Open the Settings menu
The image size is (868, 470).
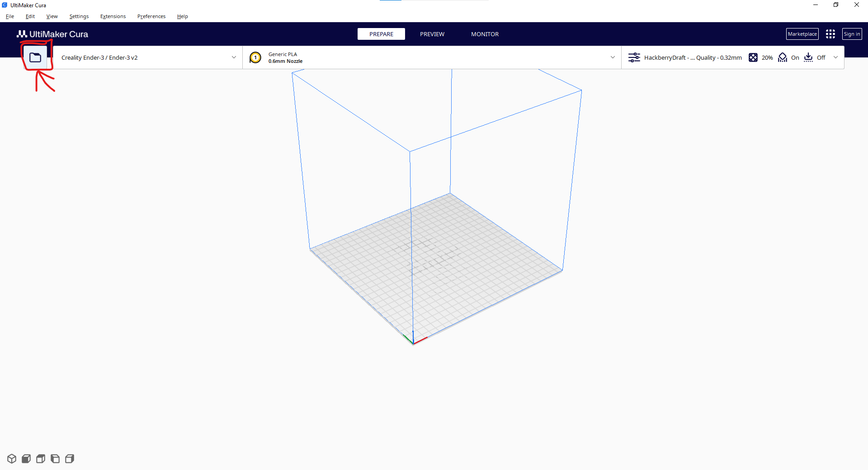pos(79,16)
